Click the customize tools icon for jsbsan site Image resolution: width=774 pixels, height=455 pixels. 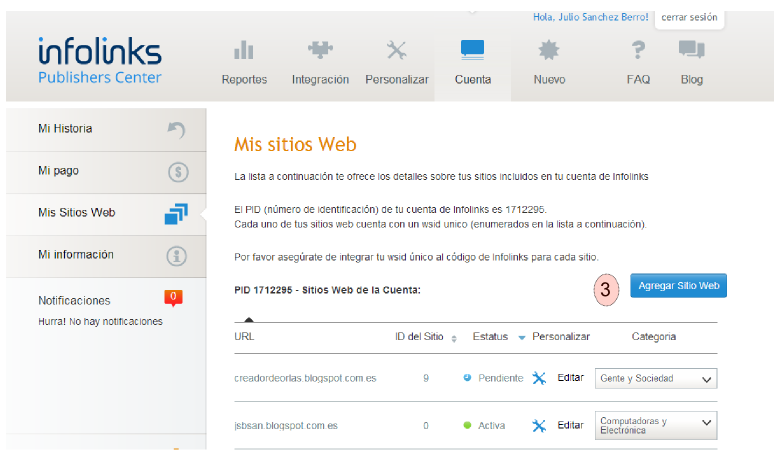pos(539,425)
